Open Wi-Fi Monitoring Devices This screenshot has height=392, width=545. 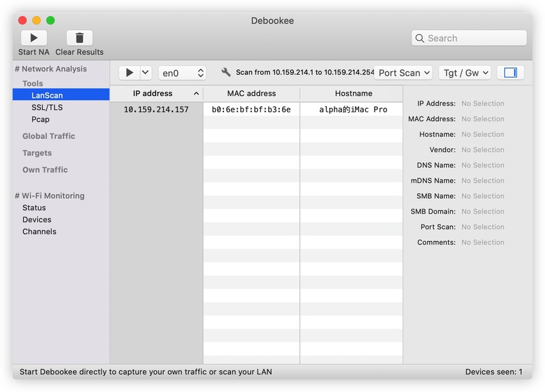click(x=37, y=220)
